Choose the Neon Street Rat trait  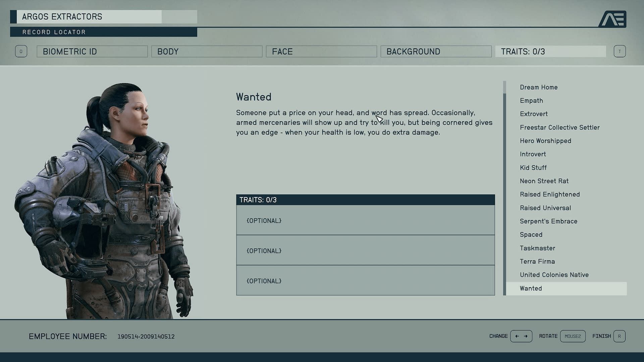(x=544, y=181)
